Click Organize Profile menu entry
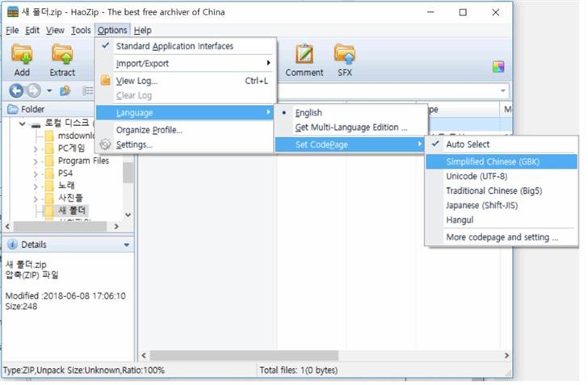 185,130
